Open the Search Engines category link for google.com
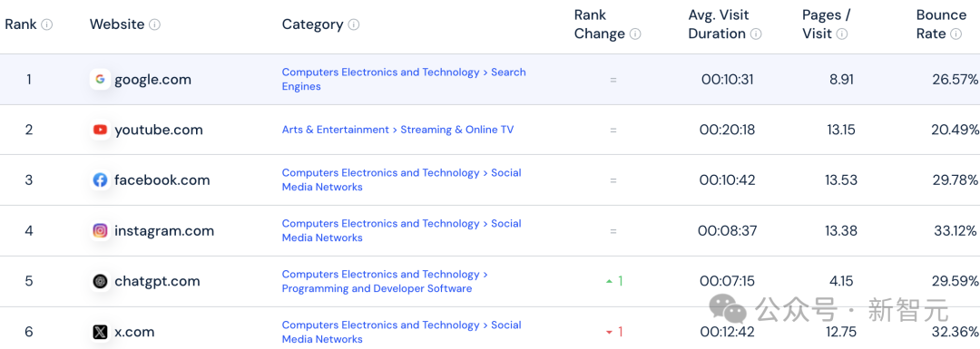This screenshot has width=980, height=349. click(404, 79)
